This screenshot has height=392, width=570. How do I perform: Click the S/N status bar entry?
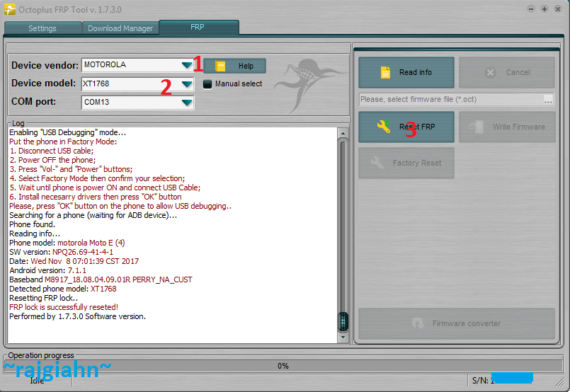click(x=502, y=381)
